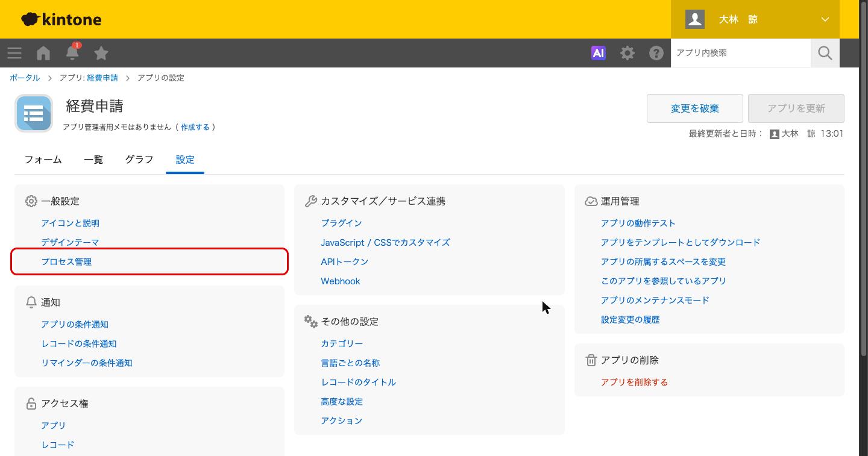Image resolution: width=868 pixels, height=456 pixels.
Task: Open レコードの条件通知 settings
Action: [x=79, y=343]
